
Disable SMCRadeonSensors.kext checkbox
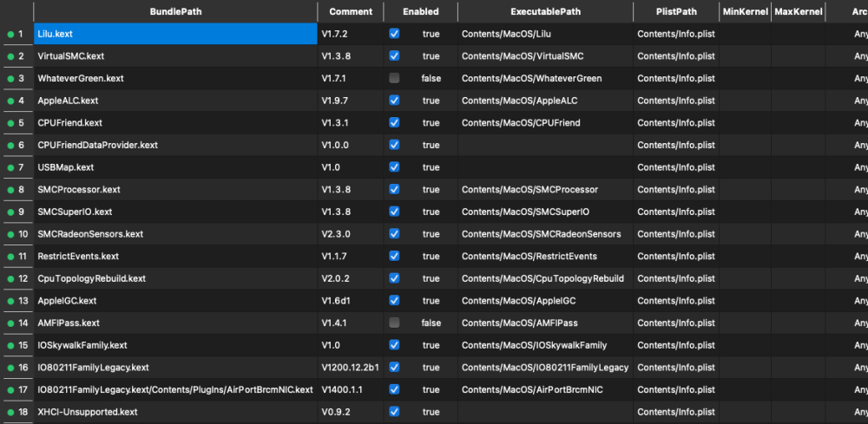[x=394, y=234]
